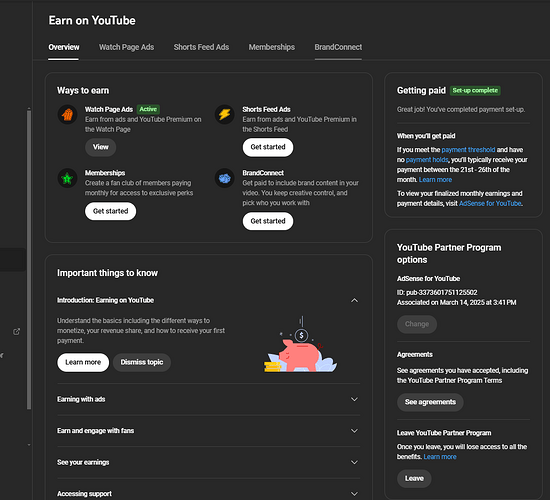The height and width of the screenshot is (500, 550).
Task: Click the disabled Change AdSense button
Action: 417,324
